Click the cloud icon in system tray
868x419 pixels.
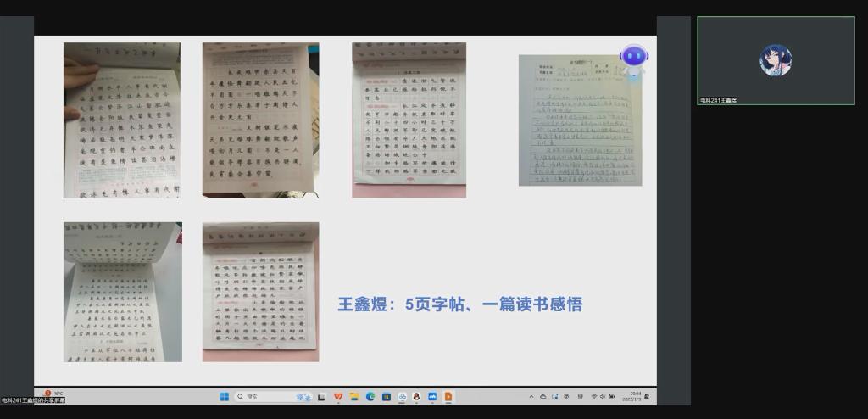click(543, 396)
